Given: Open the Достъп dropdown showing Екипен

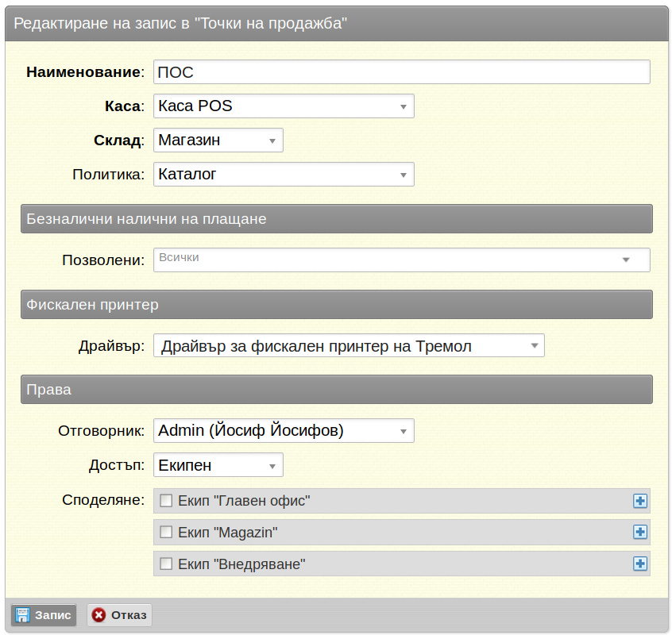Looking at the screenshot, I should coord(218,465).
